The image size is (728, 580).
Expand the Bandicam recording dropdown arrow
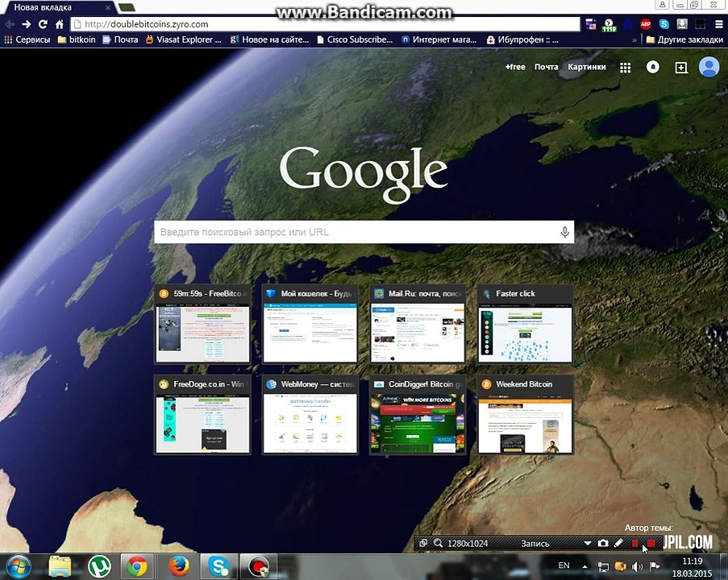[588, 543]
